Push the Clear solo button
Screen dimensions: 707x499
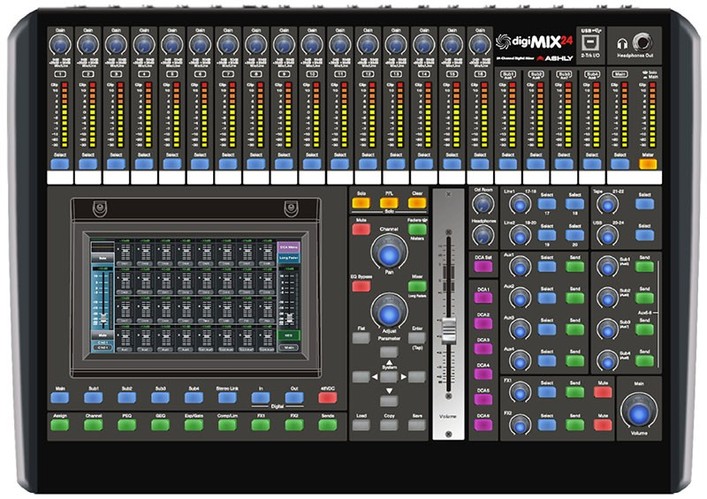tap(417, 203)
